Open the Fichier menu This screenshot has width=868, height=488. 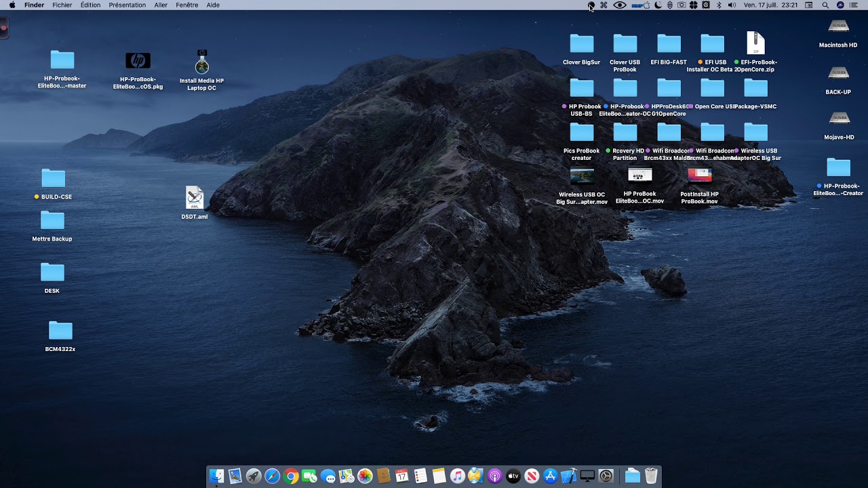tap(62, 5)
